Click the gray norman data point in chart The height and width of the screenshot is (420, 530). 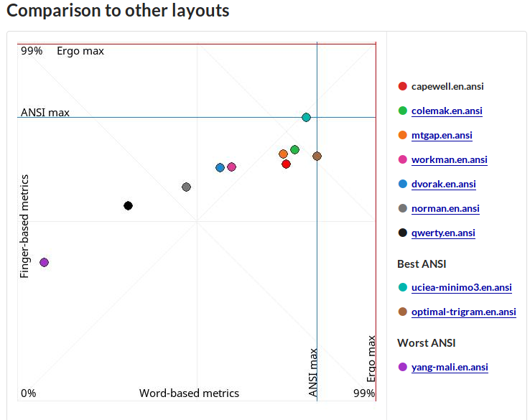(x=186, y=187)
